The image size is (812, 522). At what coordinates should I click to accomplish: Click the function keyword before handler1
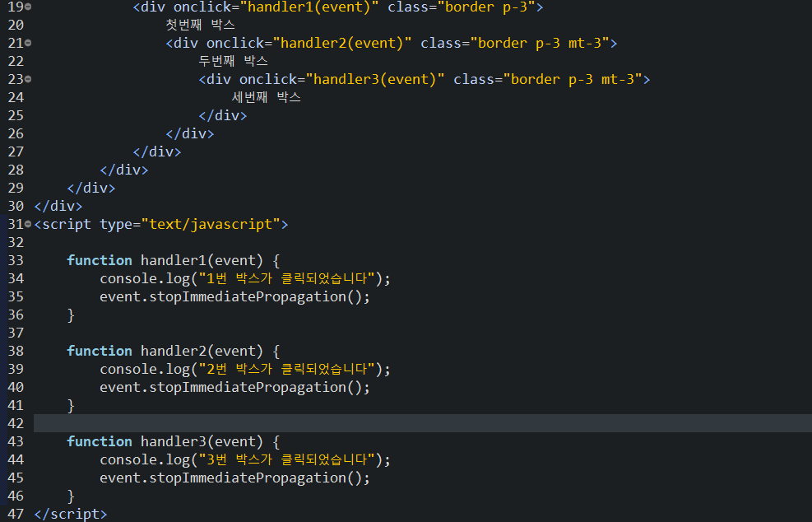pos(100,260)
